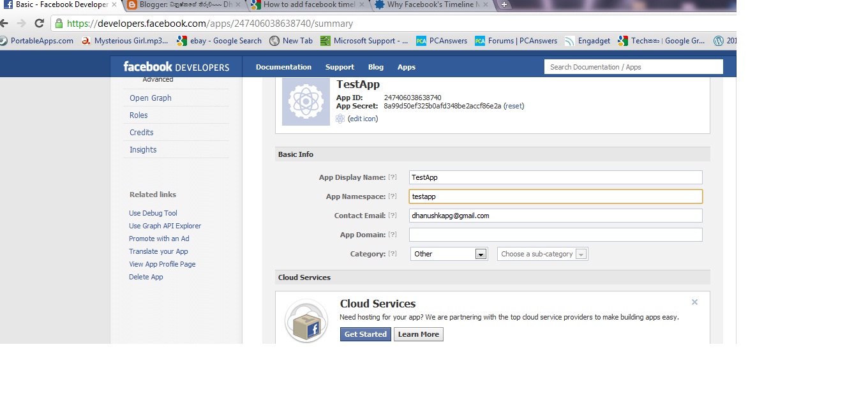This screenshot has height=398, width=868.
Task: Click the browser forward arrow
Action: click(21, 24)
